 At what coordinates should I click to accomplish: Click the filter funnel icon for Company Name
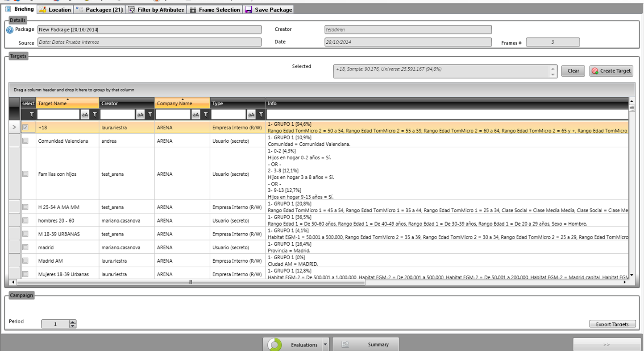point(205,115)
